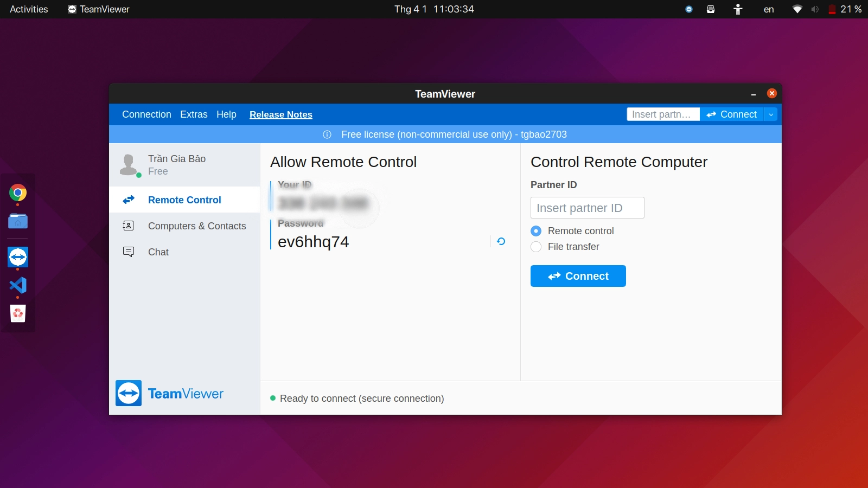The height and width of the screenshot is (488, 868).
Task: Open the Activities overview
Action: click(29, 9)
